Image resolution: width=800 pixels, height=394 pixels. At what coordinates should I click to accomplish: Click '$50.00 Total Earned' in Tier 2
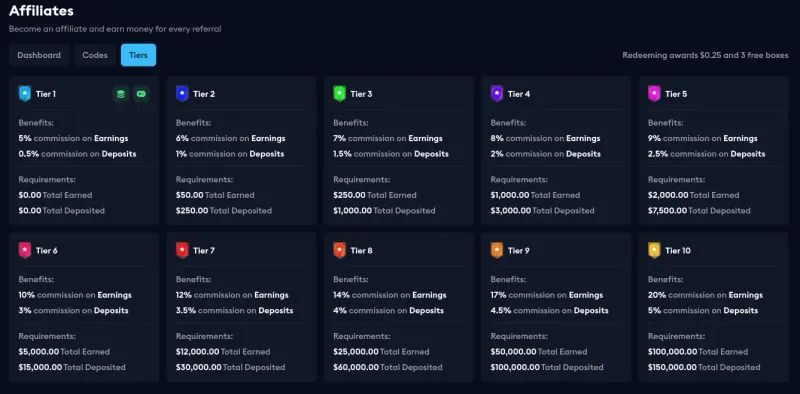[215, 195]
